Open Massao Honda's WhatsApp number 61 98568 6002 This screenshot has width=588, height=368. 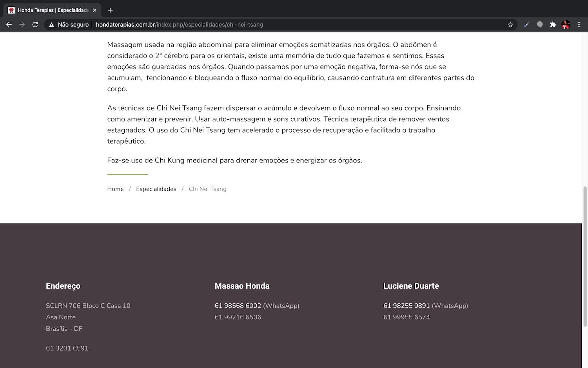(238, 306)
